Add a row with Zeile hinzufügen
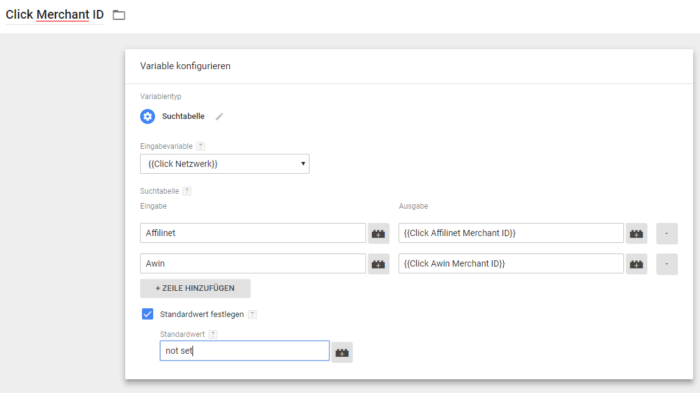The width and height of the screenshot is (700, 393). click(195, 288)
